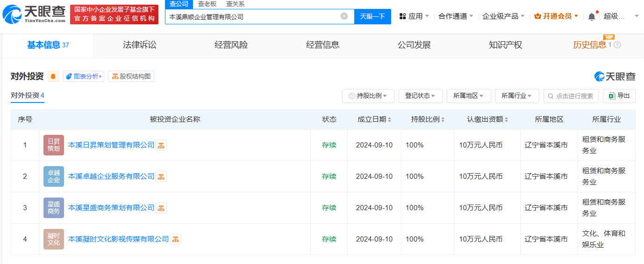This screenshot has width=644, height=264.
Task: Open equity structure icon for 本溪卓越企业服务有限公司
Action: 161,176
